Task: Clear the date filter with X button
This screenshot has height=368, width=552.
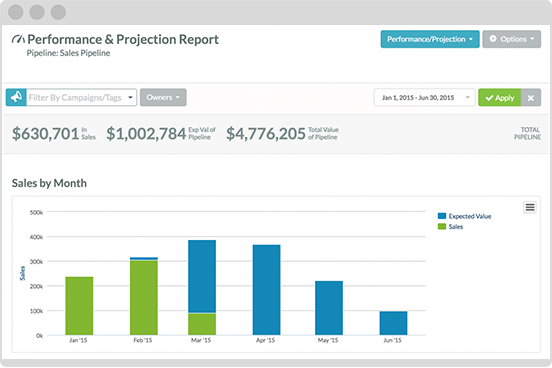Action: pos(531,98)
